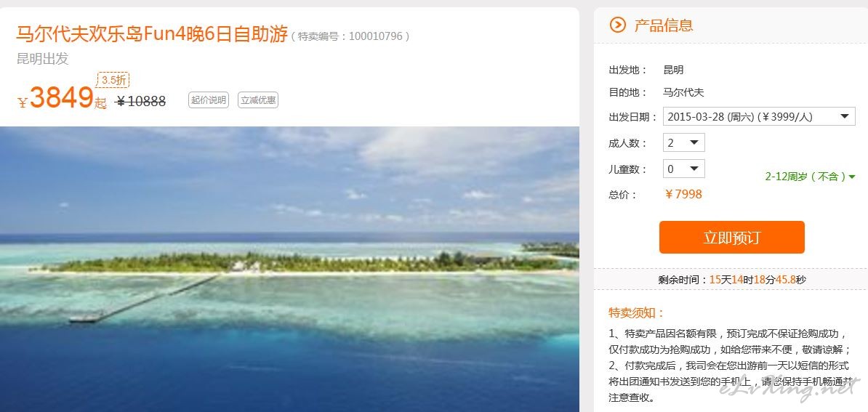Click the strikethrough original price ¥10888

(140, 101)
